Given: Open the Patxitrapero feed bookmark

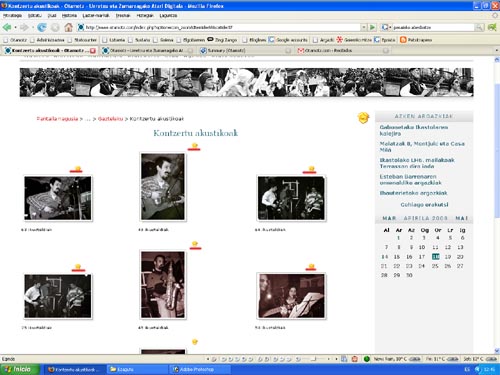Looking at the screenshot, I should point(416,40).
